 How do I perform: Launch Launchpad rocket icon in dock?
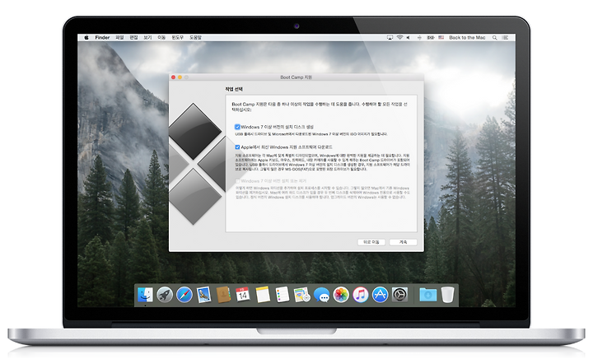click(x=165, y=295)
